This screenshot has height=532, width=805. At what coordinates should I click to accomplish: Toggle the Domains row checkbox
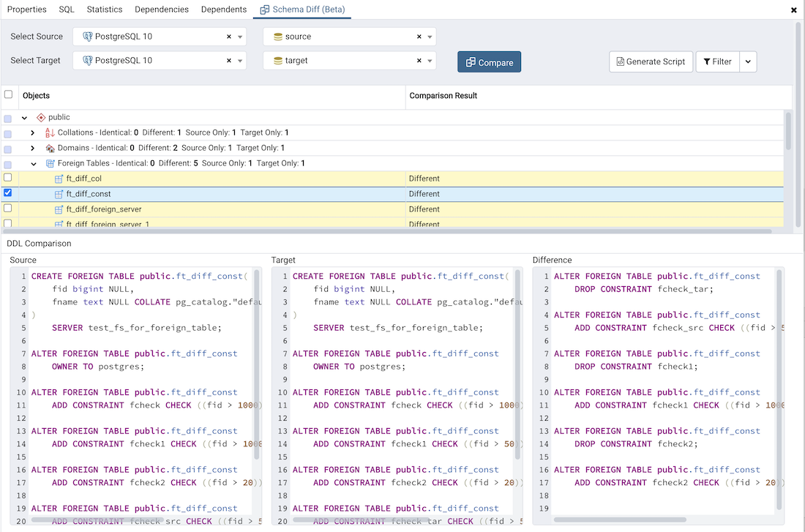click(8, 149)
